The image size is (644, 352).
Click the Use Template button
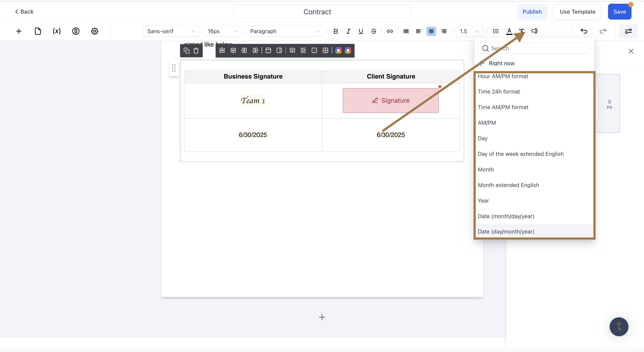pos(577,11)
